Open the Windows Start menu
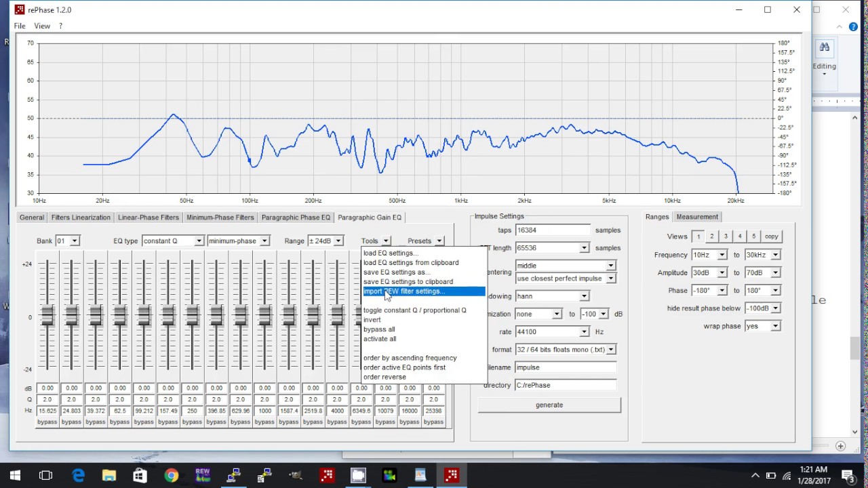This screenshot has height=488, width=868. click(x=15, y=476)
